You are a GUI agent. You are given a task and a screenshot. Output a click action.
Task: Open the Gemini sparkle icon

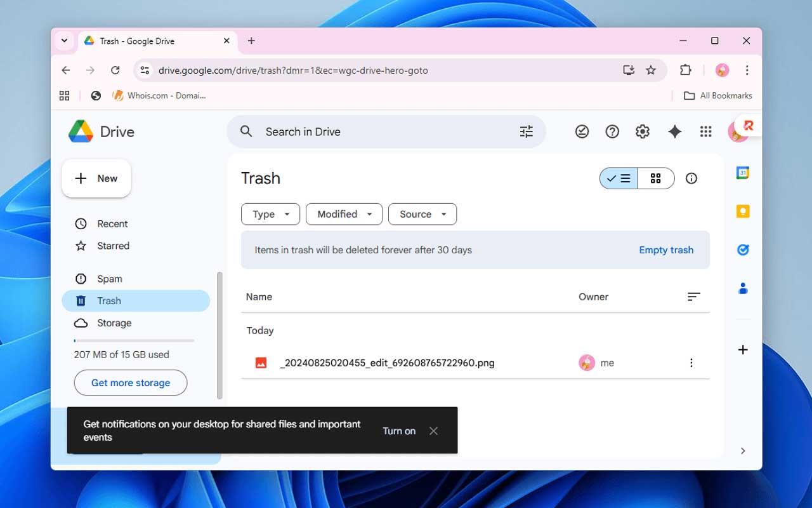(674, 131)
